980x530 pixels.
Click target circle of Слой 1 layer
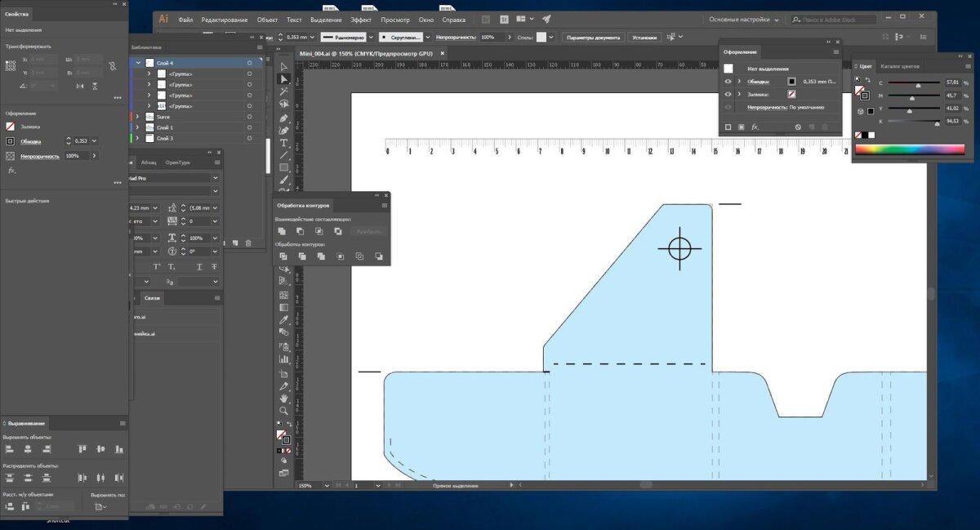pyautogui.click(x=249, y=127)
